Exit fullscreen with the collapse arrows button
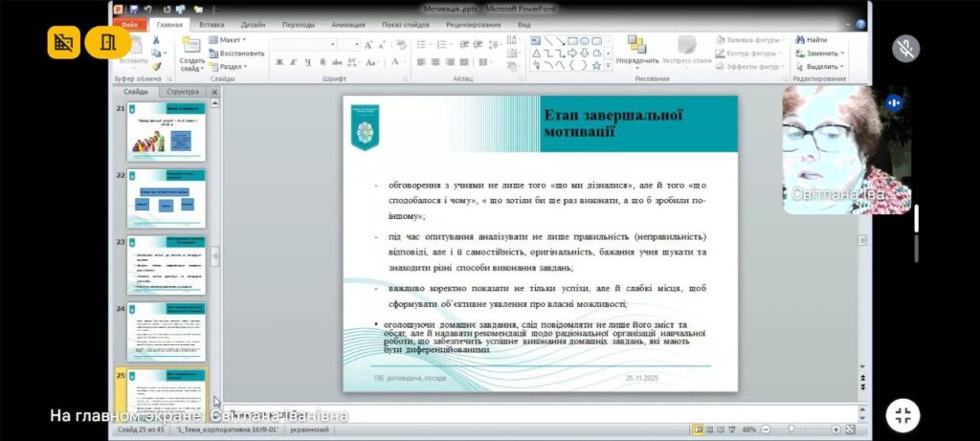 pos(904,415)
